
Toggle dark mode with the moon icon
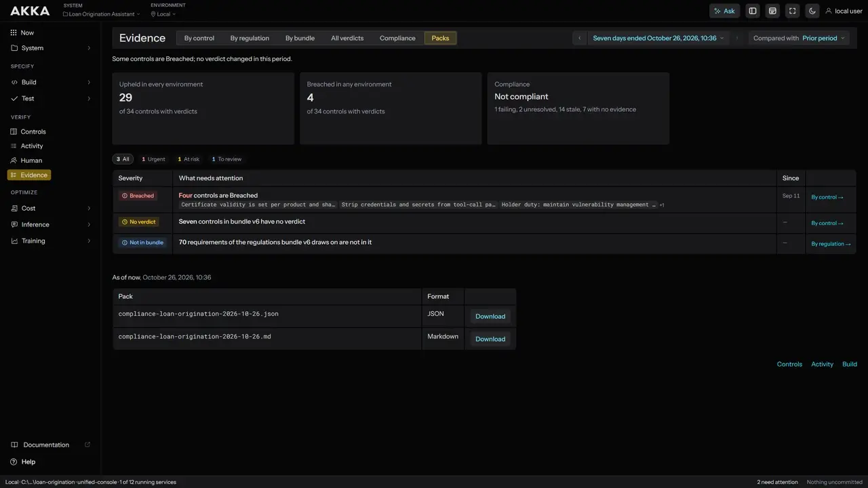[x=812, y=11]
